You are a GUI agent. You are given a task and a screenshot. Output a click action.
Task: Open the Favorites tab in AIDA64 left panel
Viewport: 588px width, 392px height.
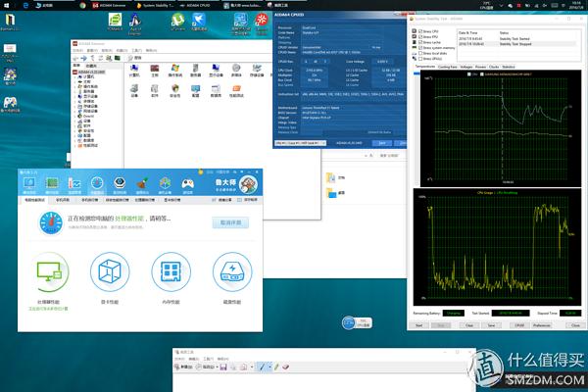tap(91, 66)
